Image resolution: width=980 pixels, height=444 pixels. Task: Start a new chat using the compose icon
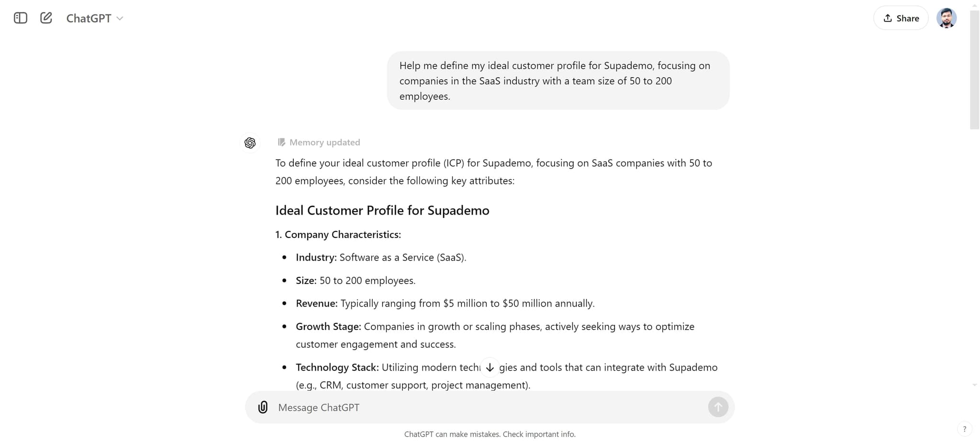point(46,18)
